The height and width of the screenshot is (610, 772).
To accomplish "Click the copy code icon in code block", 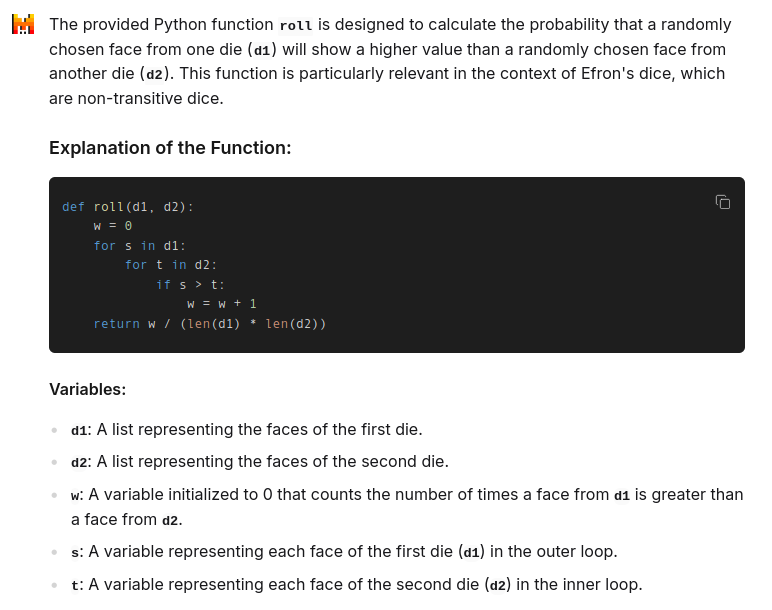I will coord(722,202).
